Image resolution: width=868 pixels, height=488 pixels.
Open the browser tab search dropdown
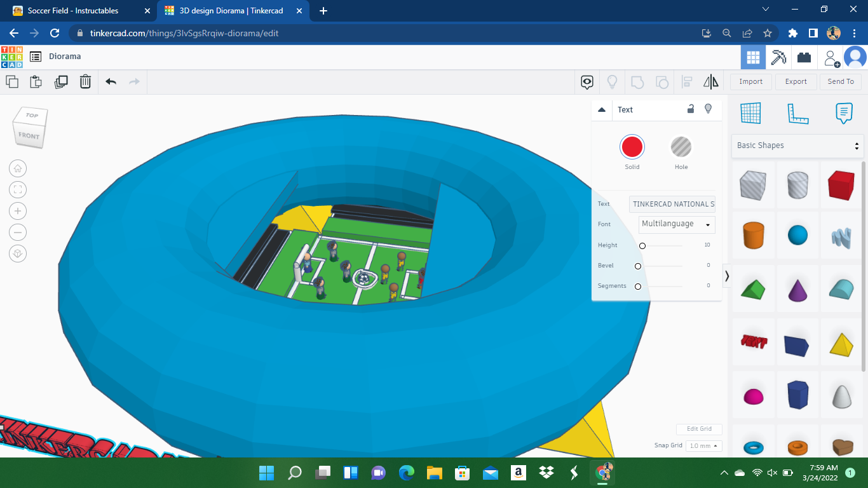coord(766,10)
